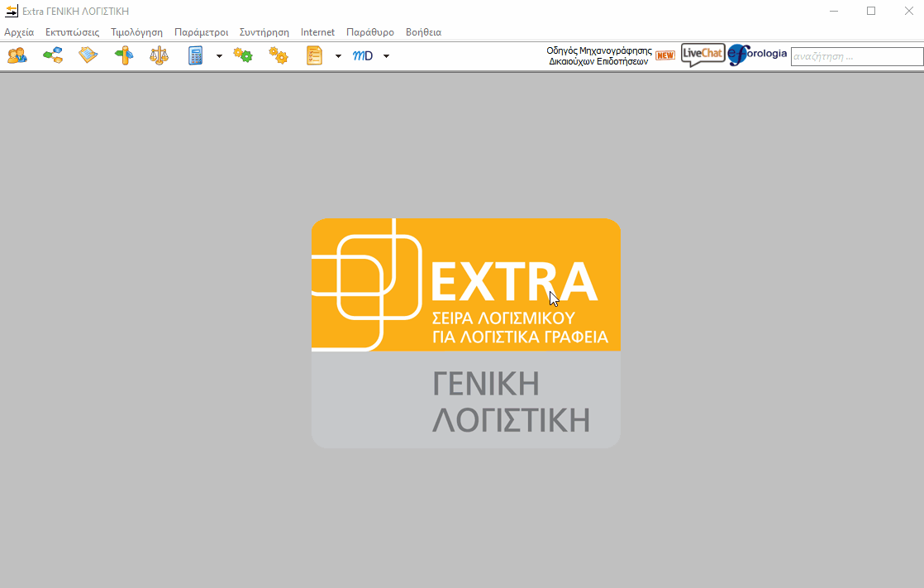Image resolution: width=924 pixels, height=588 pixels.
Task: Open the clipboard notes toolbar icon
Action: point(88,55)
